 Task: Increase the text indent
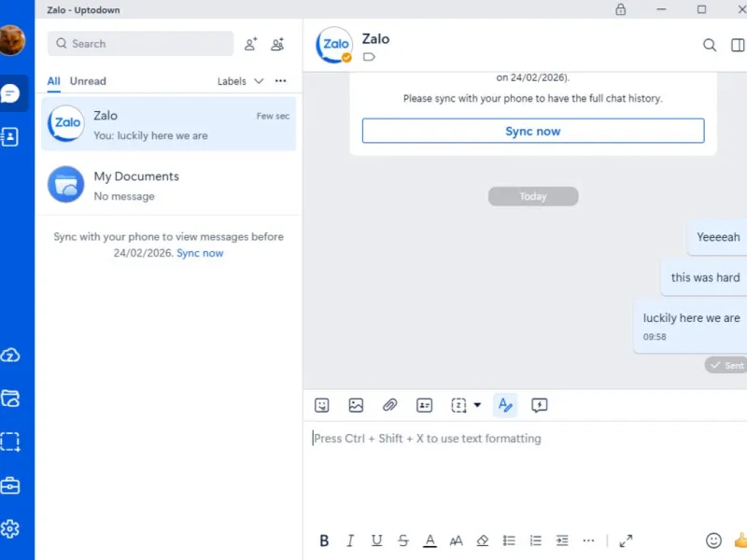[x=562, y=540]
